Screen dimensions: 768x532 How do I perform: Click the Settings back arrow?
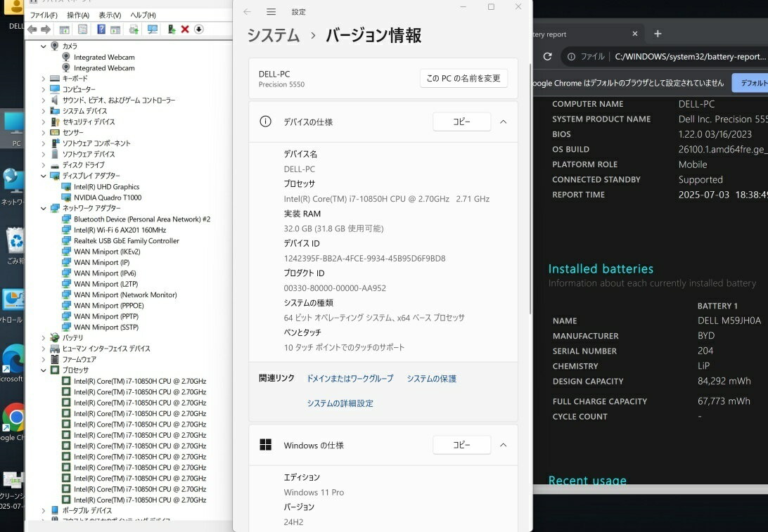pos(247,12)
